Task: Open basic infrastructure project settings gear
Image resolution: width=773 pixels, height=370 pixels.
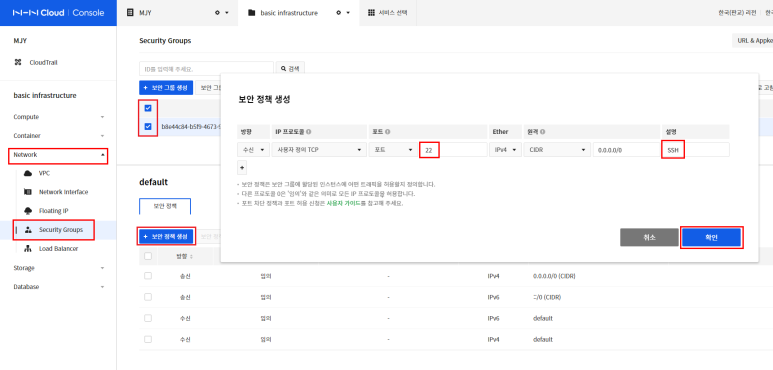Action: [338, 13]
